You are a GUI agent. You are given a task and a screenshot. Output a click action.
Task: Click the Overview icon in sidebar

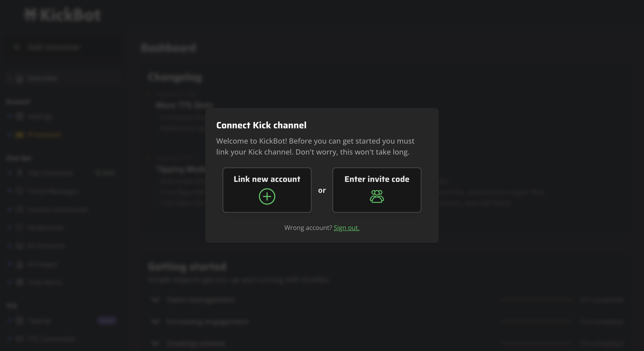coord(20,78)
